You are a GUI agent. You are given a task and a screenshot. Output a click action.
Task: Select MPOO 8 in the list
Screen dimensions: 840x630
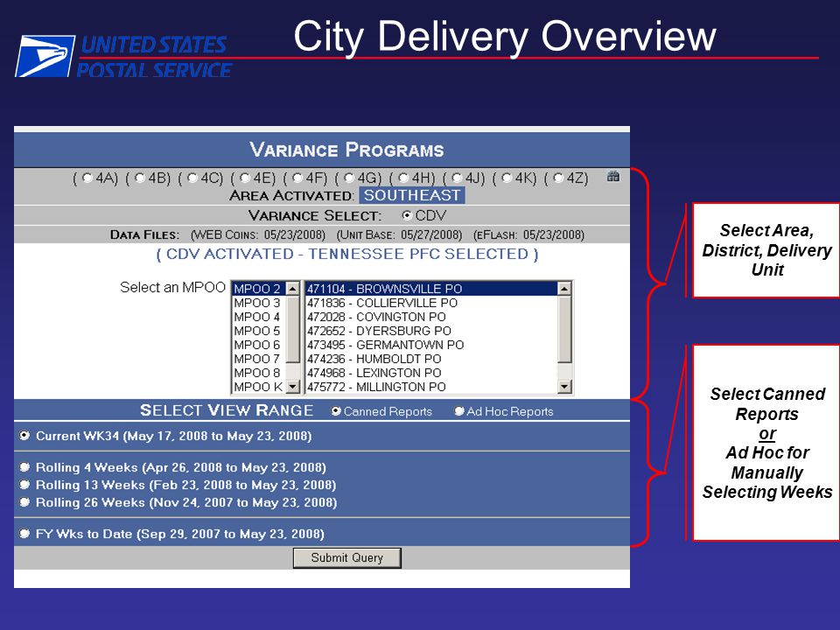tap(258, 373)
